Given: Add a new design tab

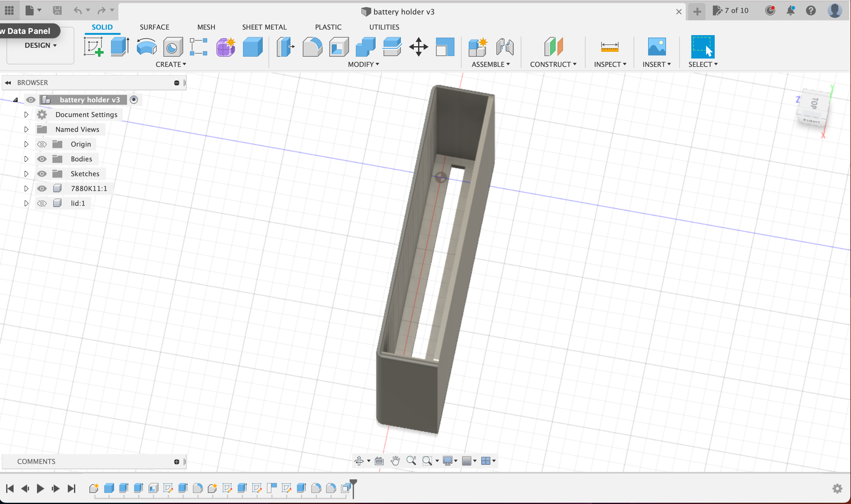Looking at the screenshot, I should (x=697, y=11).
